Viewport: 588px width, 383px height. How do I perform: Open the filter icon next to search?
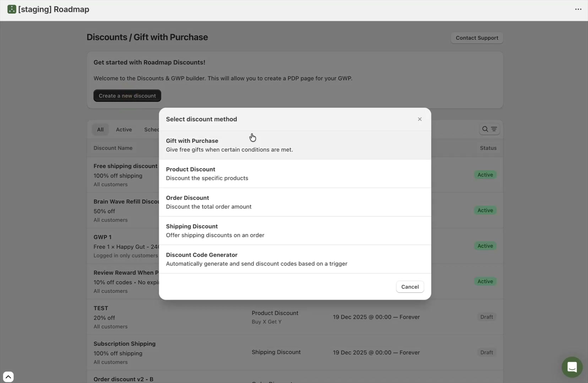(x=494, y=129)
